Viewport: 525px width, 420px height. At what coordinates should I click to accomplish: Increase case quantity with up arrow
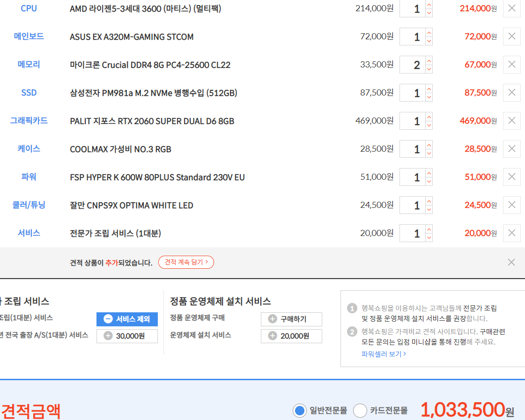(x=429, y=145)
